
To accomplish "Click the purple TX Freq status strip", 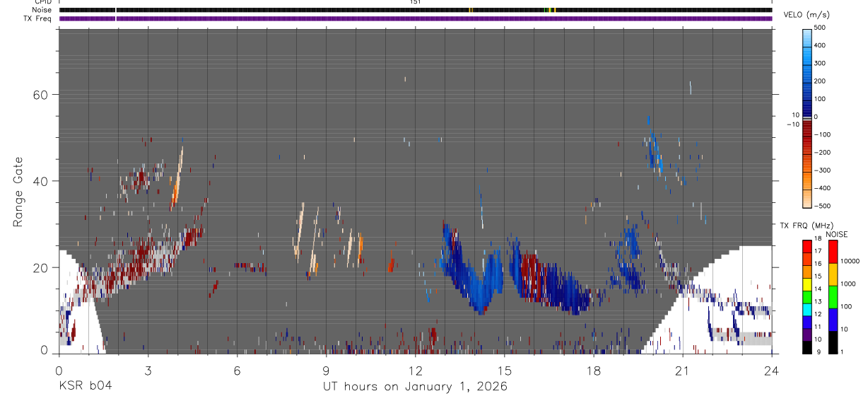I will point(416,18).
